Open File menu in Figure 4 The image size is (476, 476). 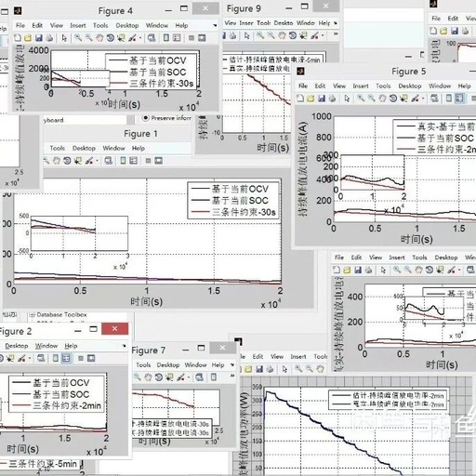(20, 25)
